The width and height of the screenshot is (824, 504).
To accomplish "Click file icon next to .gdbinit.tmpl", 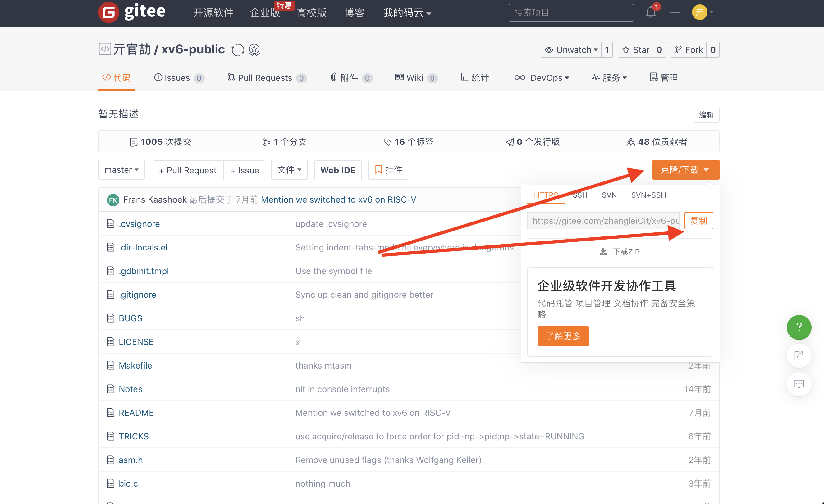I will tap(110, 271).
